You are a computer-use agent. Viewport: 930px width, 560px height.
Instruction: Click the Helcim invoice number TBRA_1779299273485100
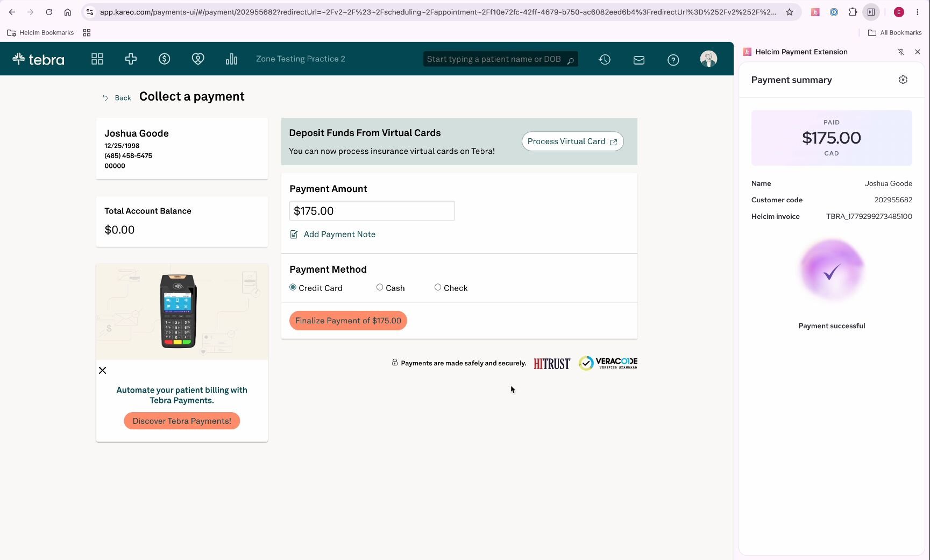(x=869, y=216)
